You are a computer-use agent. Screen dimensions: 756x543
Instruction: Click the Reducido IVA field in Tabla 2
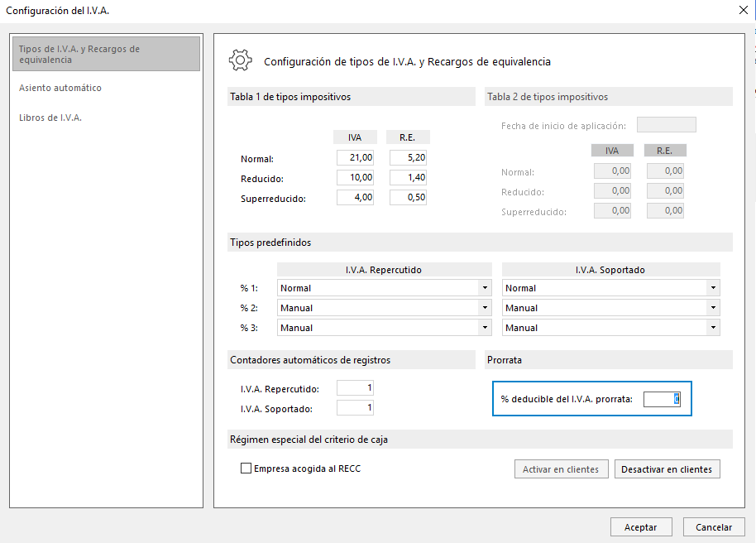point(612,190)
